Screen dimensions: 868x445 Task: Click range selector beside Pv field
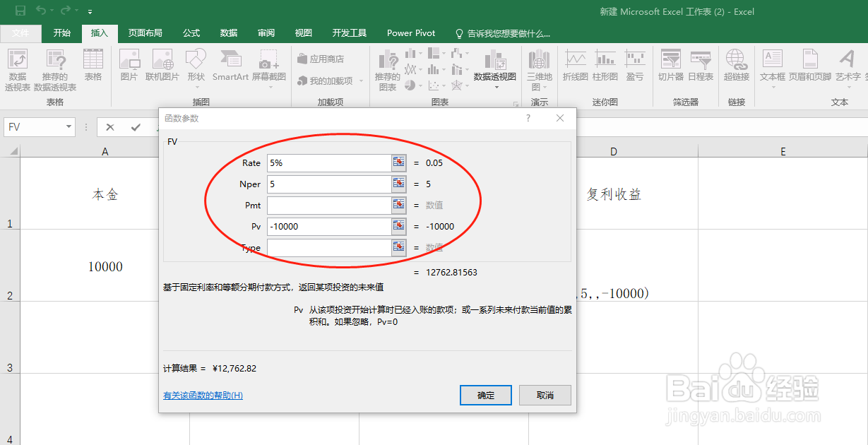pyautogui.click(x=399, y=226)
